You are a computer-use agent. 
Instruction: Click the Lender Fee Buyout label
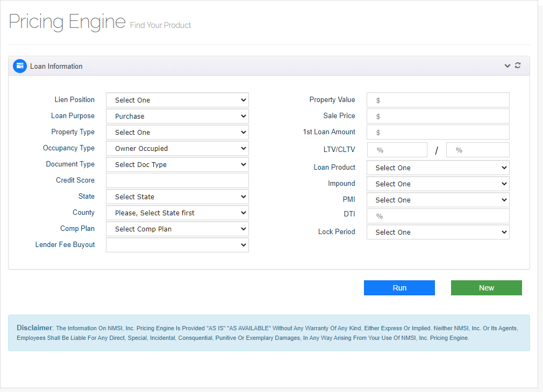tap(65, 245)
